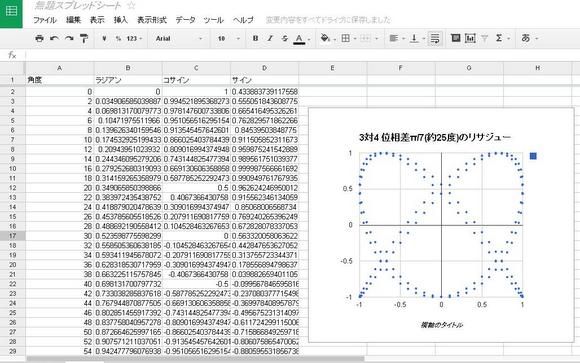Open the データ menu
The width and height of the screenshot is (580, 363).
click(185, 20)
